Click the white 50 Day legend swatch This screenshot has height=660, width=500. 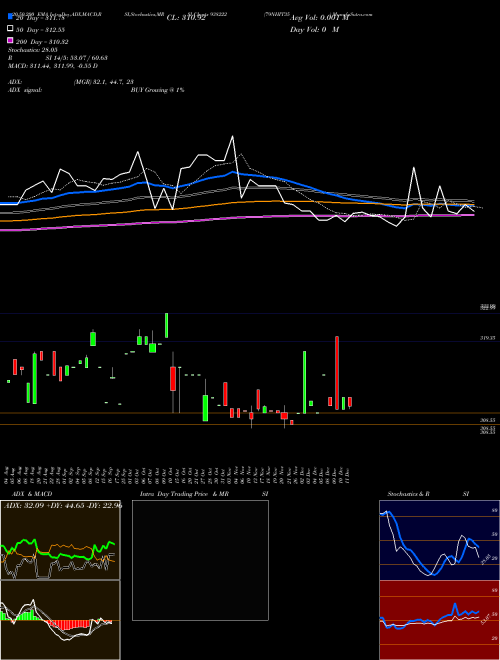coord(11,29)
